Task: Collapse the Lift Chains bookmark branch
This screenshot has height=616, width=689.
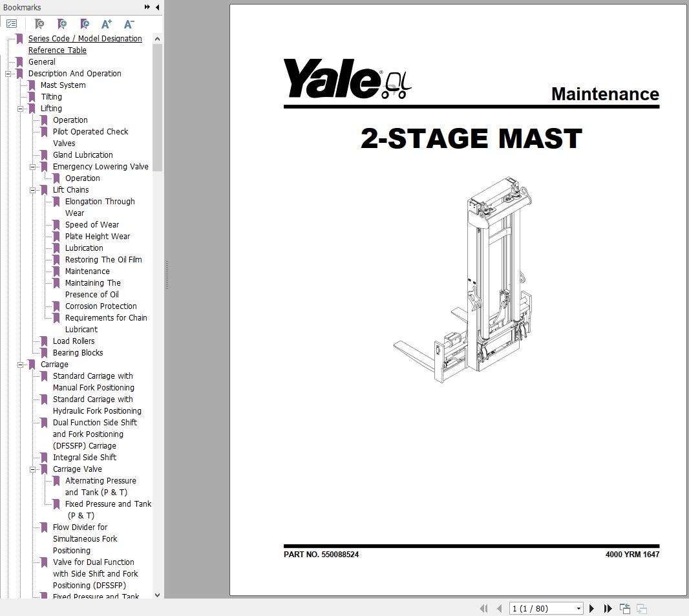Action: click(34, 189)
